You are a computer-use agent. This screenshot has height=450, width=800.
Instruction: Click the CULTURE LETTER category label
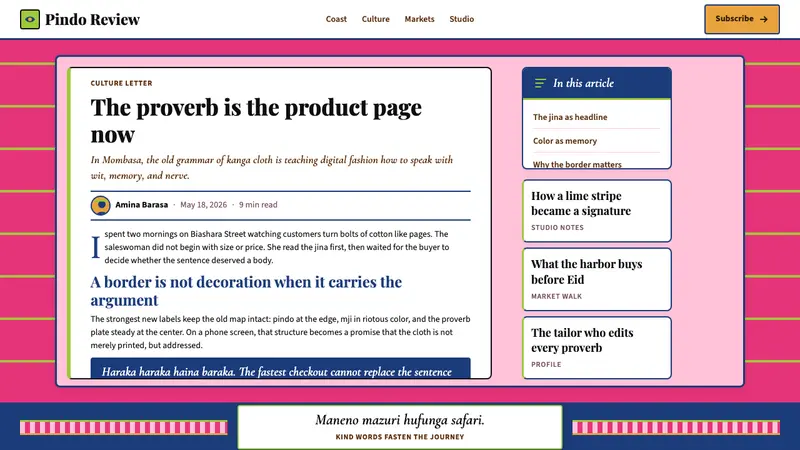click(121, 83)
